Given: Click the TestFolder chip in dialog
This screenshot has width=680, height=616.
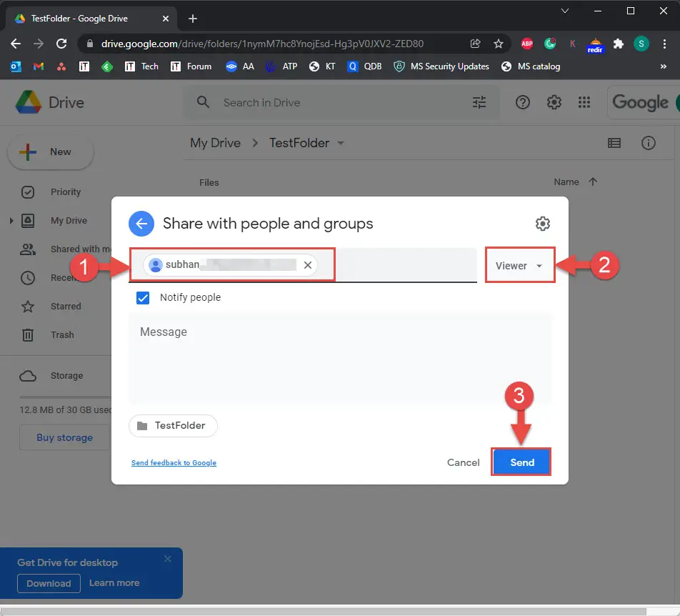Looking at the screenshot, I should click(x=173, y=426).
